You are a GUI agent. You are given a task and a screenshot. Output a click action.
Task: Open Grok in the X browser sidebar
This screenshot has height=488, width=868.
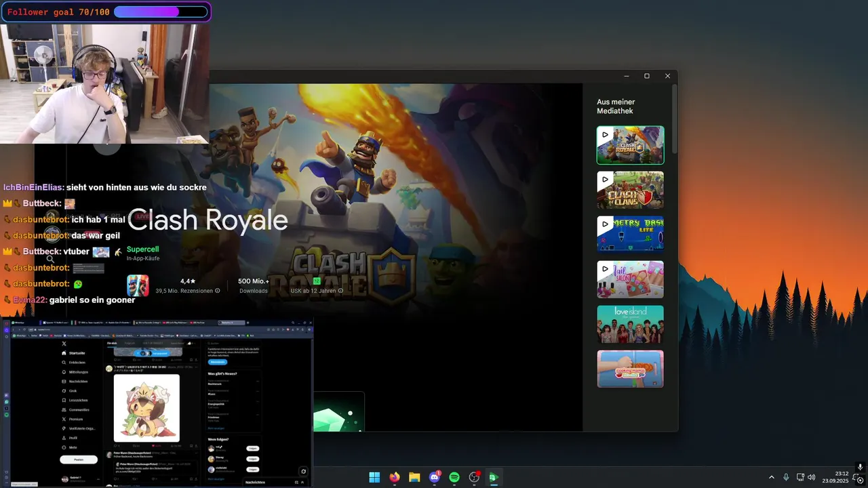tap(69, 391)
